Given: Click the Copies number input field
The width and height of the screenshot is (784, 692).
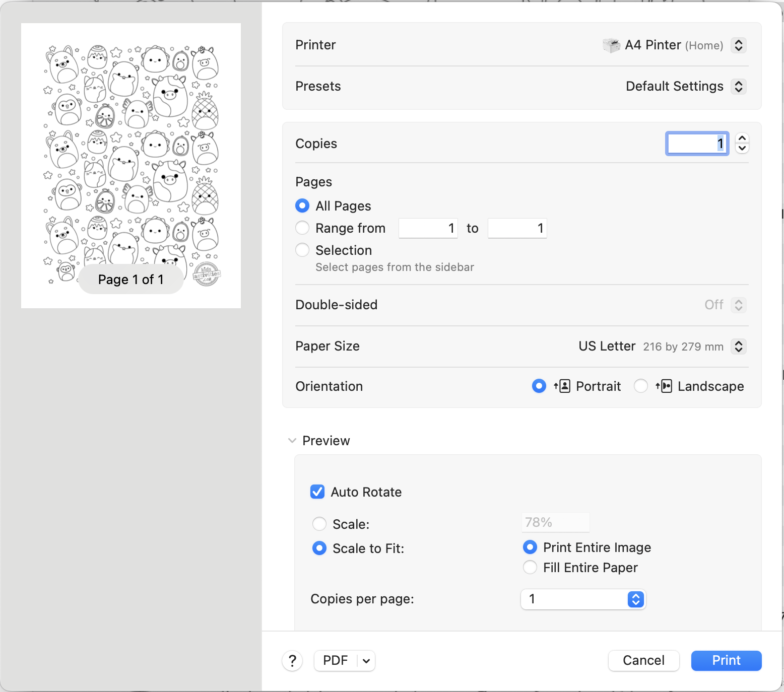Looking at the screenshot, I should coord(697,144).
